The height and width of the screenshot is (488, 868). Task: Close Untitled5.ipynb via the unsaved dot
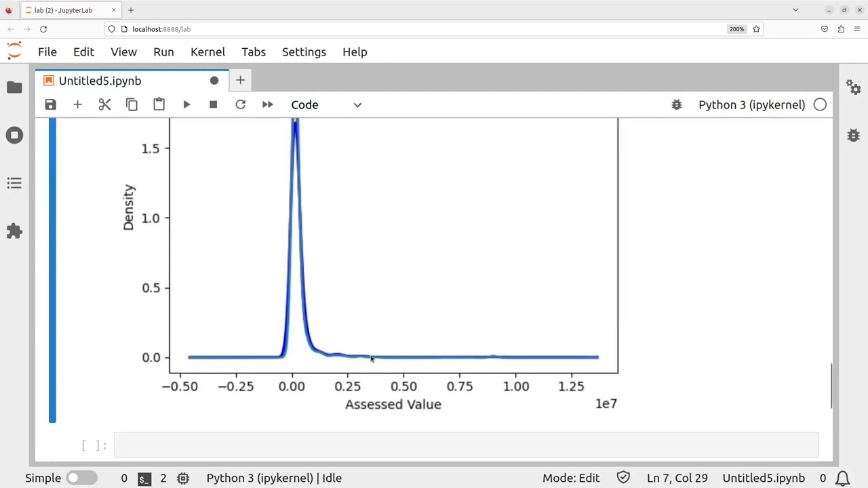[214, 81]
